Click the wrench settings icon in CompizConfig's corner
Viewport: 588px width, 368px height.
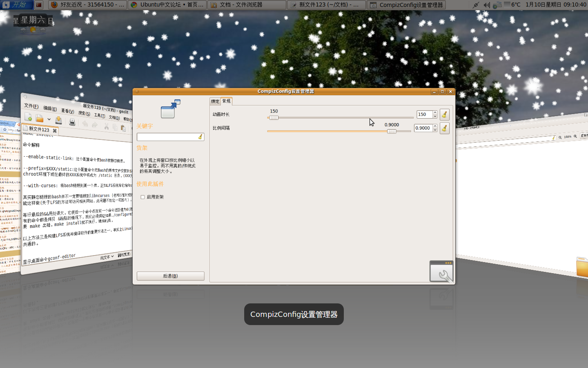441,272
